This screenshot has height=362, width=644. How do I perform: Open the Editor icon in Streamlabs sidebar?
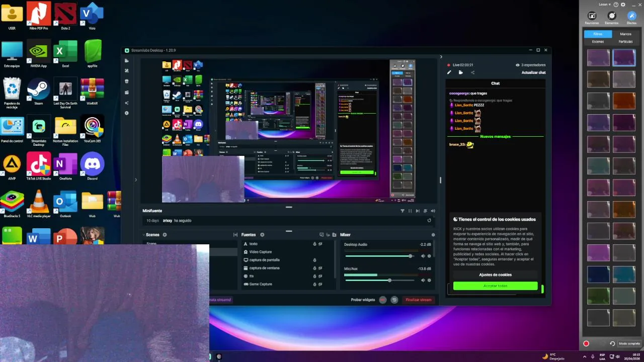[x=127, y=60]
